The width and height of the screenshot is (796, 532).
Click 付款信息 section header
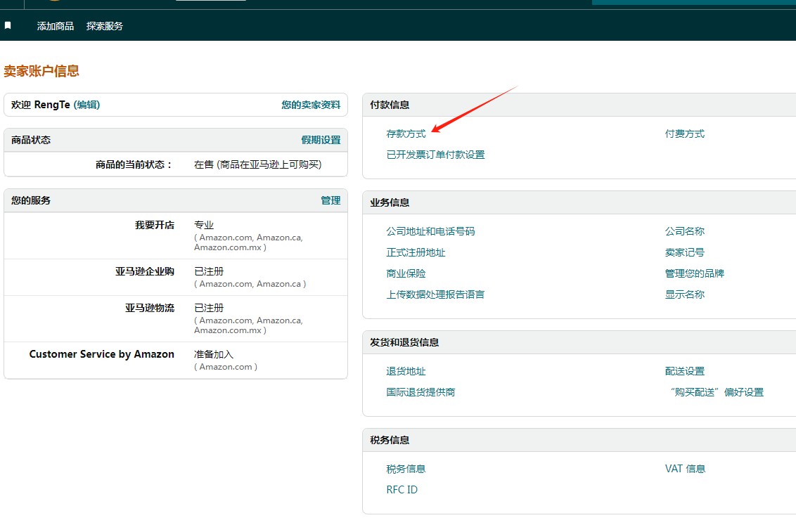coord(390,105)
